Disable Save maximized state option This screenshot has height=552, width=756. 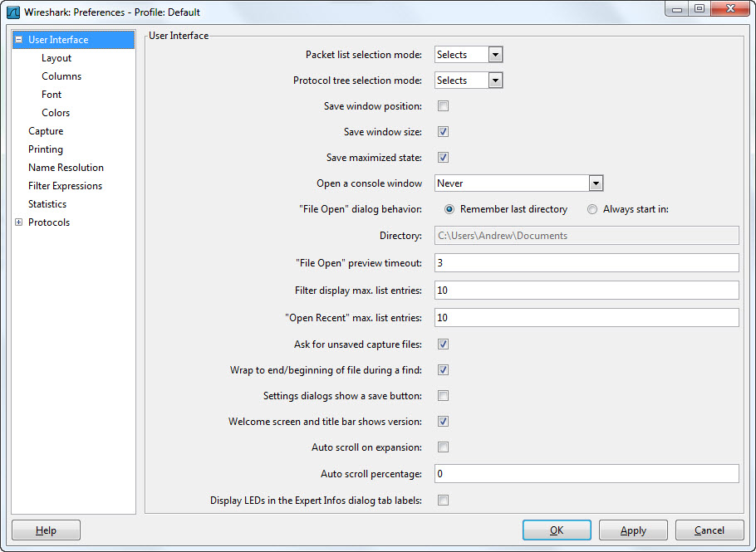444,158
